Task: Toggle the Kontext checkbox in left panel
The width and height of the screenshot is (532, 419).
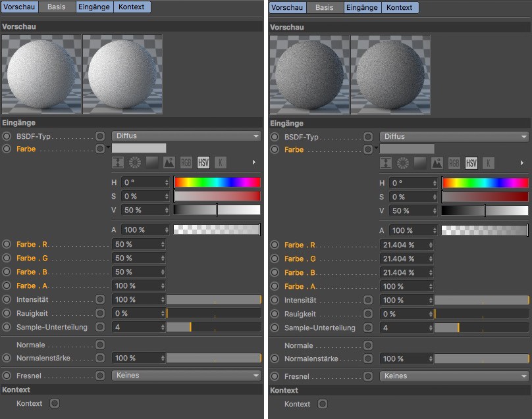Action: [55, 403]
